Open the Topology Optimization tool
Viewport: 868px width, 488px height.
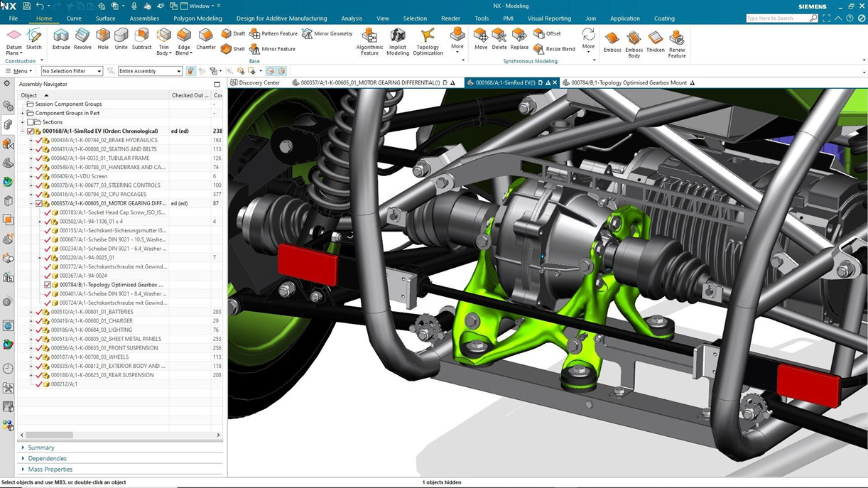click(427, 41)
